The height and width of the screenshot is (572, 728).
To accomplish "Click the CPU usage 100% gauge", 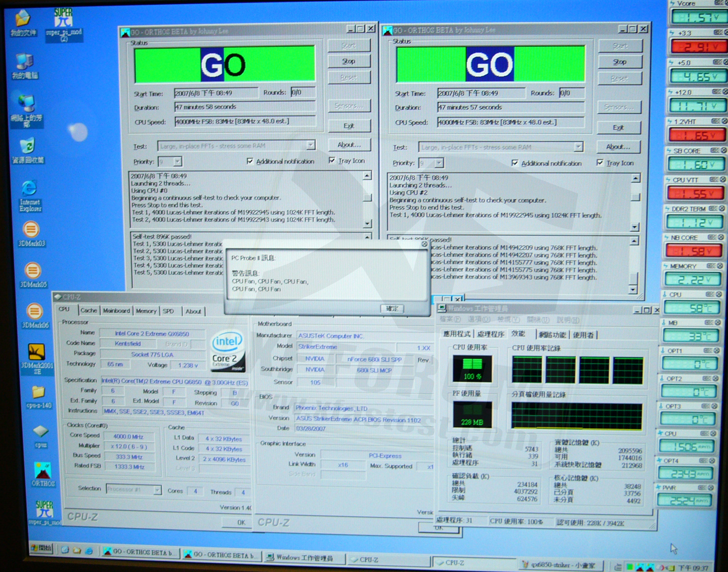I will [472, 369].
